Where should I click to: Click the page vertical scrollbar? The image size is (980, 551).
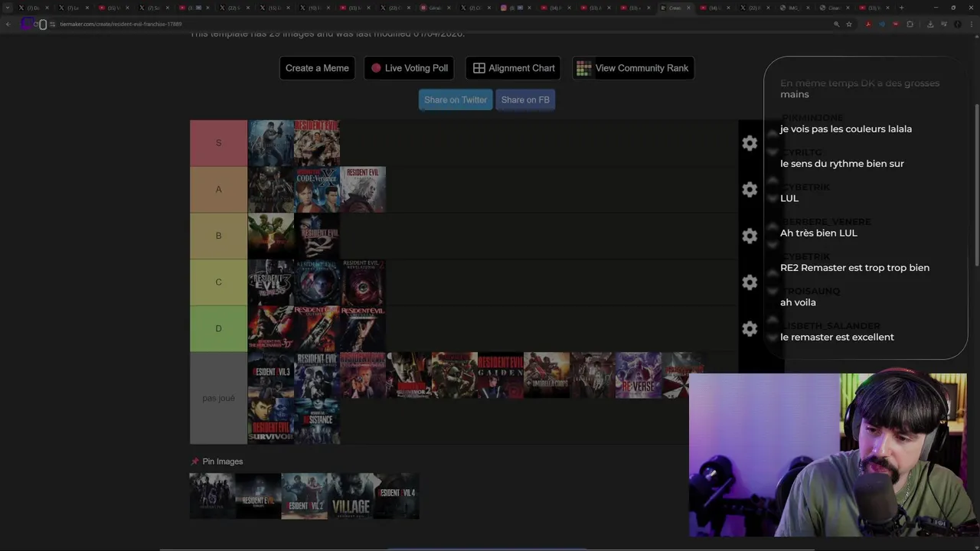pos(976,184)
